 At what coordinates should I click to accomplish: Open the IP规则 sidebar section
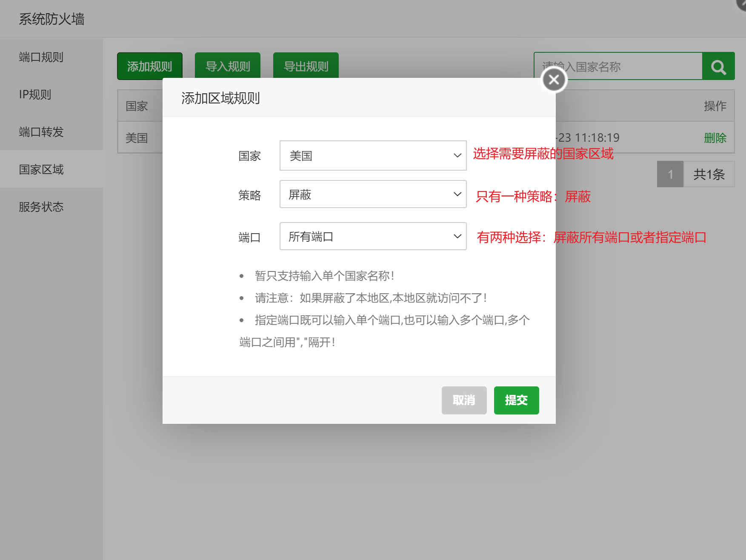coord(35,94)
